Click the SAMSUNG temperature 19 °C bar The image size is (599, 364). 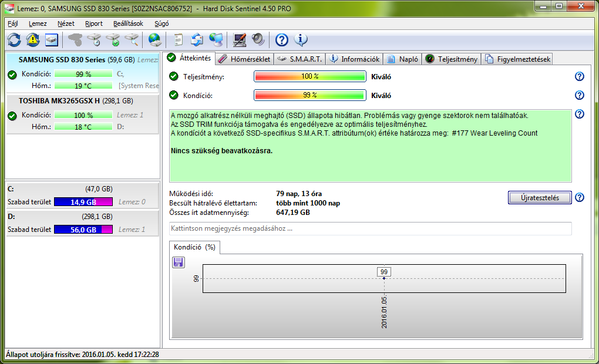[x=83, y=86]
